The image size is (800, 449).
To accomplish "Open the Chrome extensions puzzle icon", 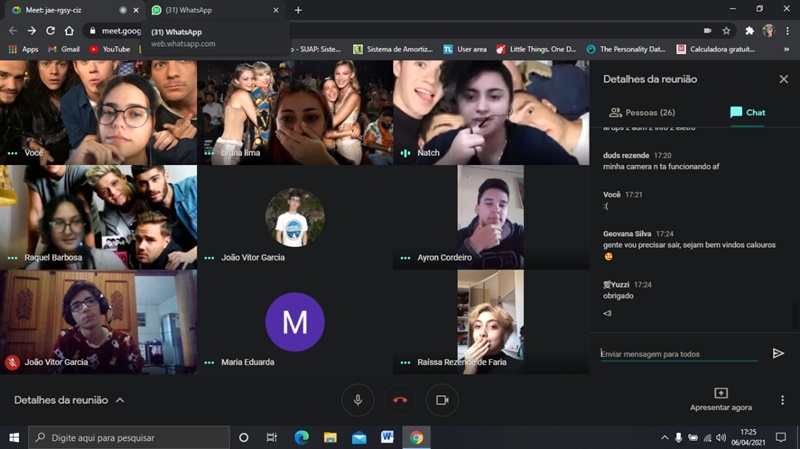I will [x=749, y=31].
